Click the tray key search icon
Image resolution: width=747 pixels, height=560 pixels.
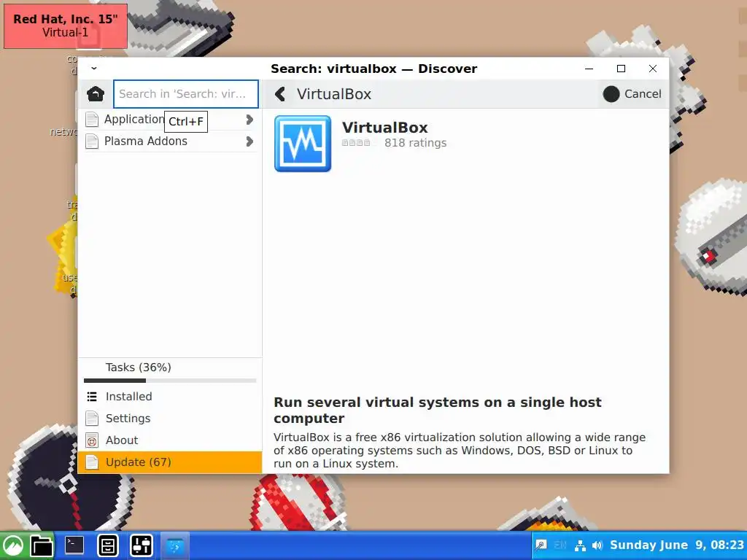tap(541, 545)
